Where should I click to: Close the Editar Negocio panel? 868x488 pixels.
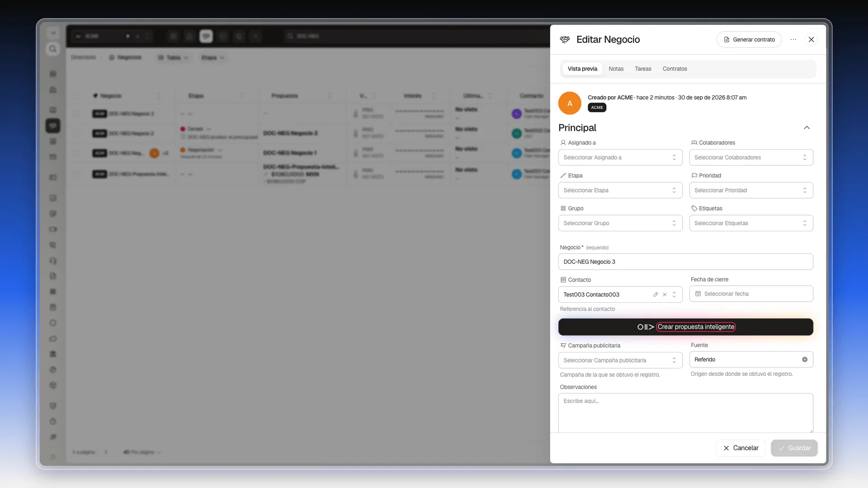coord(811,40)
